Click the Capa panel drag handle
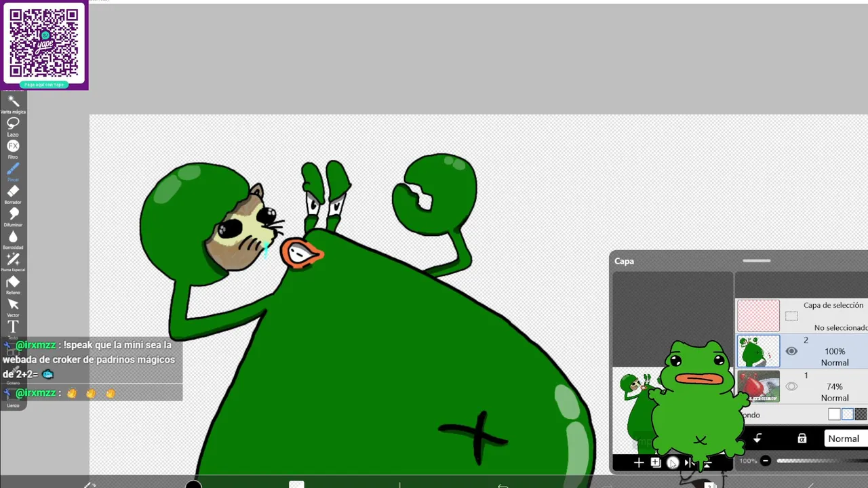Screen dimensions: 868x488 756,260
